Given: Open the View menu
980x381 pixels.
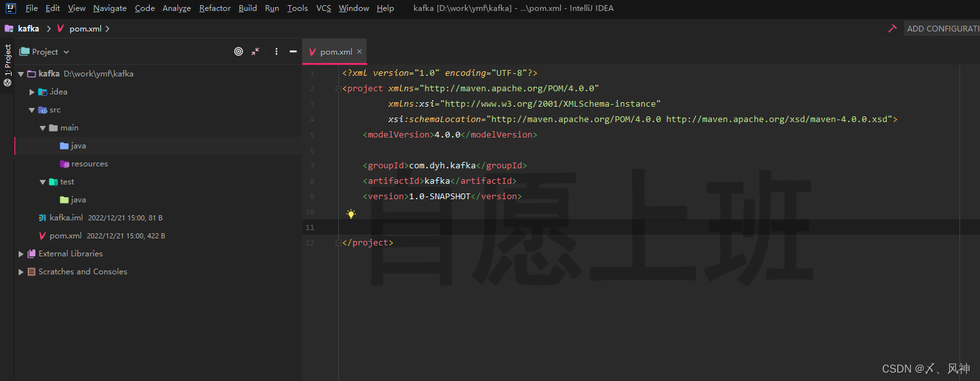Looking at the screenshot, I should coord(77,8).
